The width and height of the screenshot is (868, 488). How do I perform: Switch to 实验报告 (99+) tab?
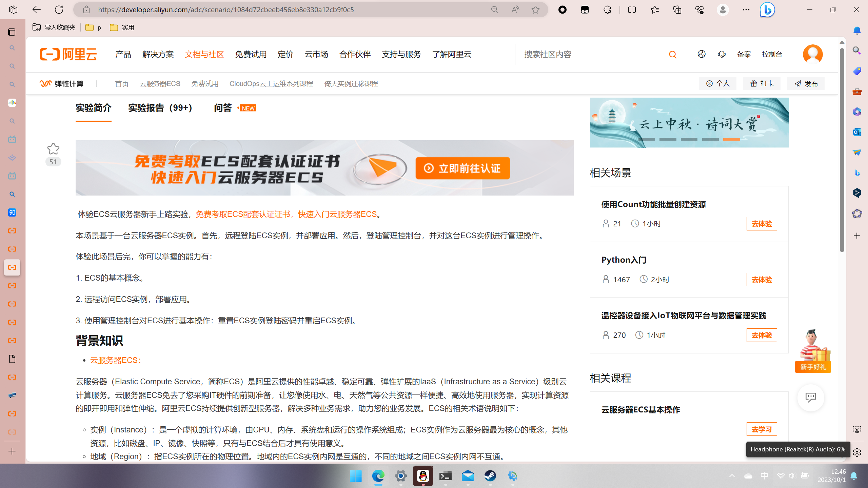(160, 108)
